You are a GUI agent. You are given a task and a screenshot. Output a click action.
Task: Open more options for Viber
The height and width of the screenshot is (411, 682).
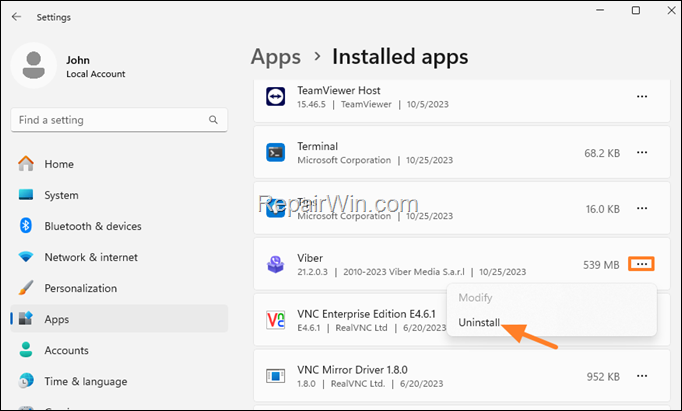pos(642,264)
